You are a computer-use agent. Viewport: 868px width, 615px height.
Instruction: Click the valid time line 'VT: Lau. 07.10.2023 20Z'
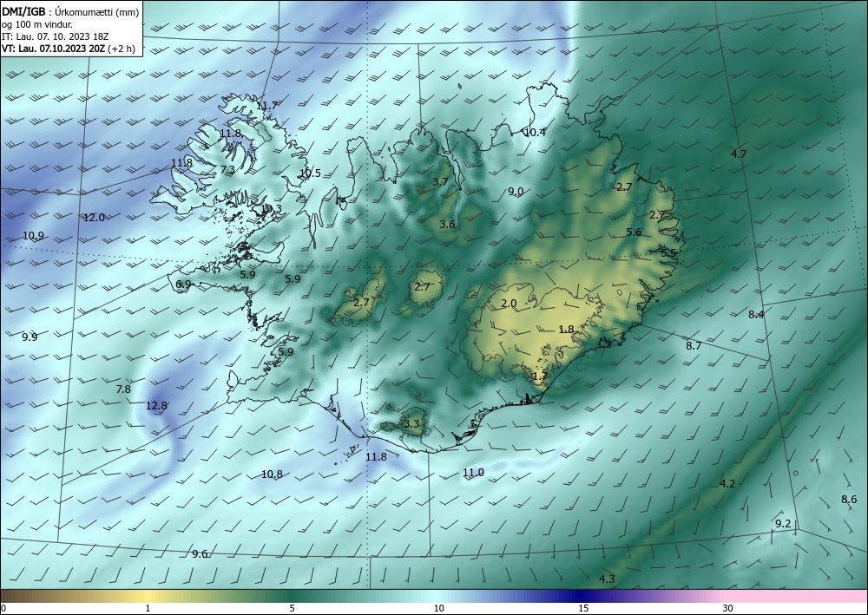point(53,49)
